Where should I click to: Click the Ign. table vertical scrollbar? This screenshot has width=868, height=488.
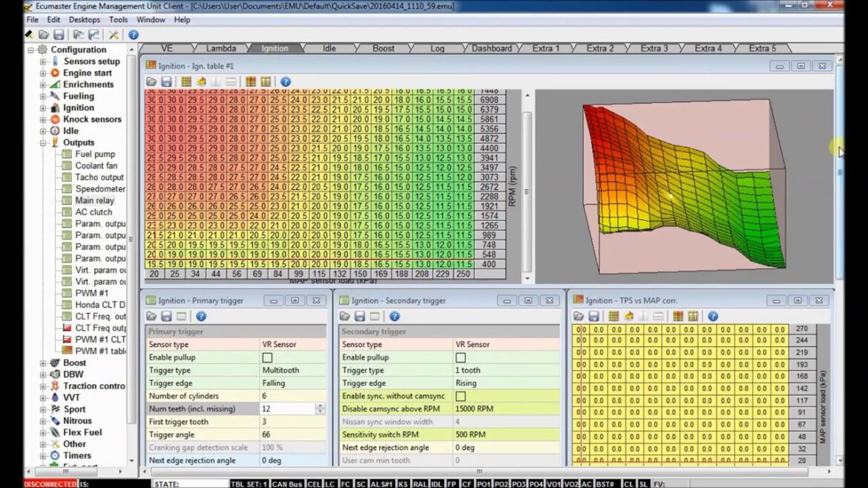click(x=527, y=185)
